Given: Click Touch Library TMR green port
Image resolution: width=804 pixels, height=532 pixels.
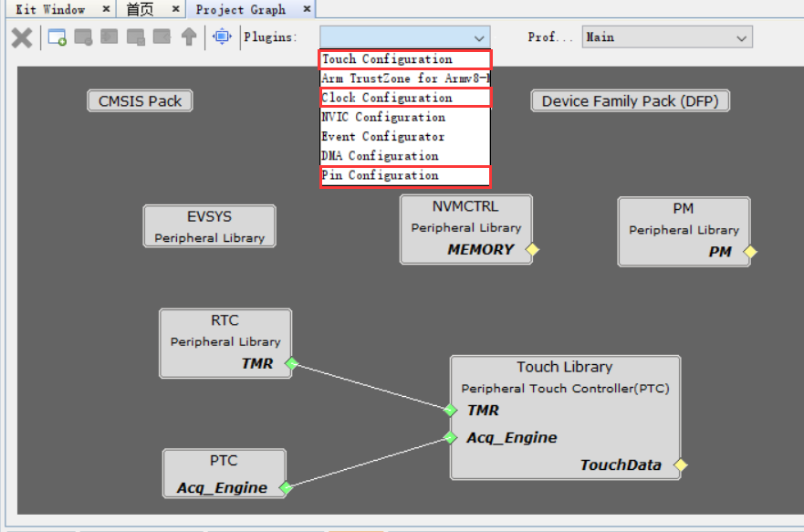Looking at the screenshot, I should (450, 410).
